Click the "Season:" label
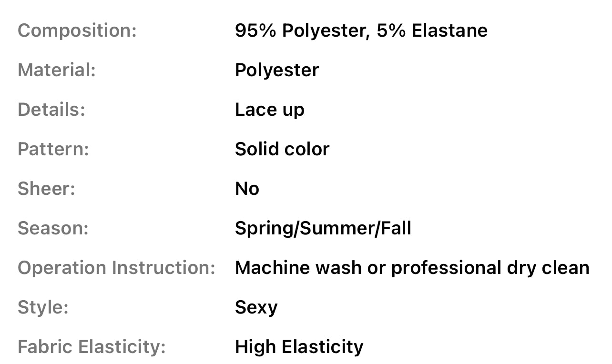 [x=53, y=229]
